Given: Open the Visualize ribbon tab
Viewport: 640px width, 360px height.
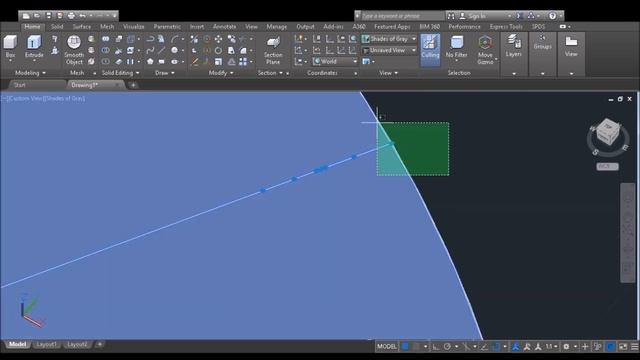Looking at the screenshot, I should pos(133,27).
